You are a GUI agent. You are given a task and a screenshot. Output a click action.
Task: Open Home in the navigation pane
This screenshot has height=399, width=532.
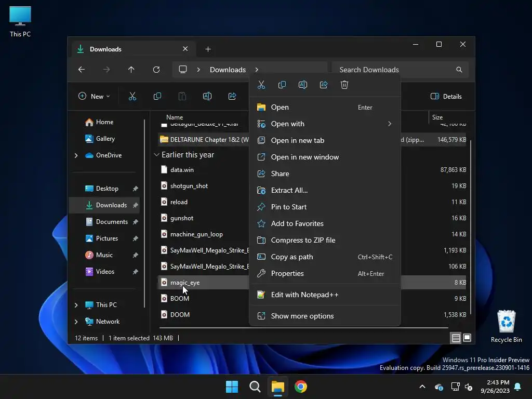[x=104, y=122]
